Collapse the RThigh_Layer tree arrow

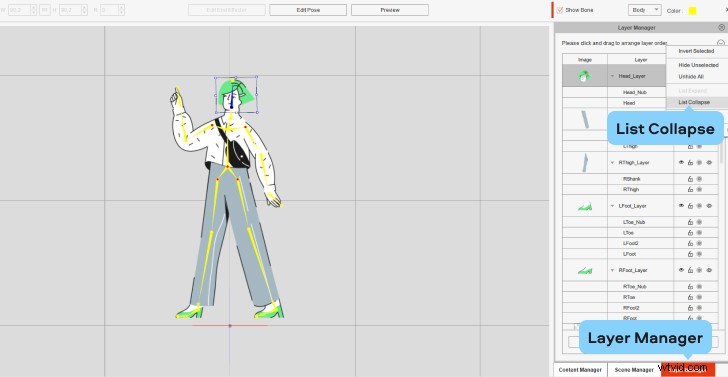[x=612, y=162]
